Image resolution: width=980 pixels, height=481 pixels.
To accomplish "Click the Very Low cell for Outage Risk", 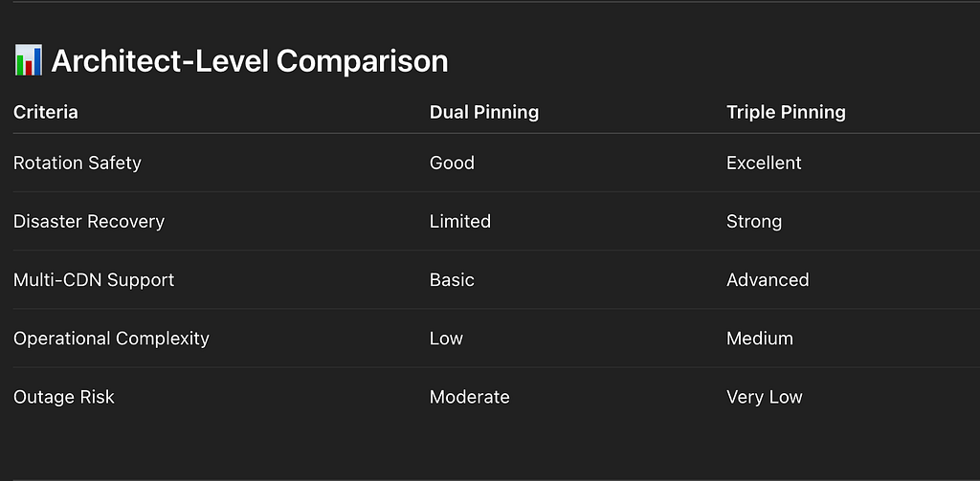I will tap(765, 397).
